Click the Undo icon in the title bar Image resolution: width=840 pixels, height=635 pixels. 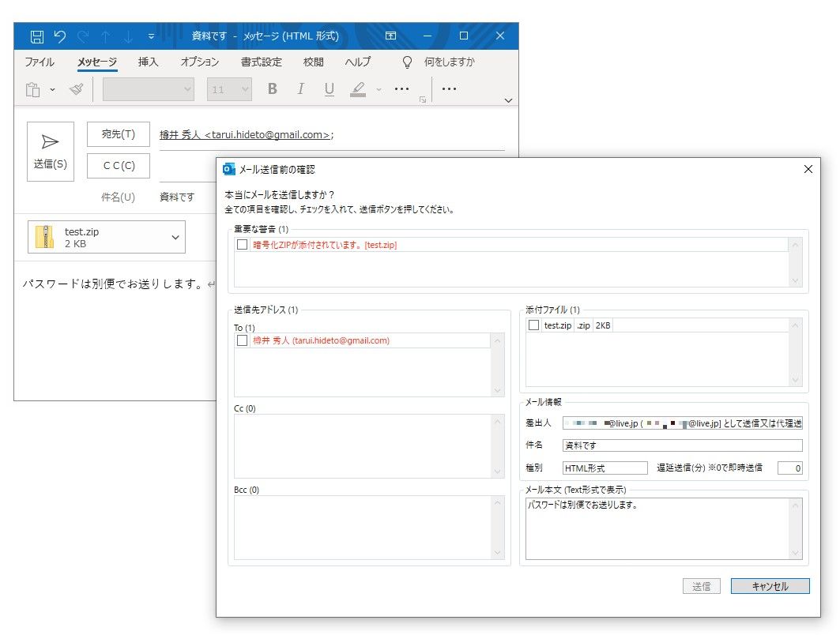[x=59, y=36]
